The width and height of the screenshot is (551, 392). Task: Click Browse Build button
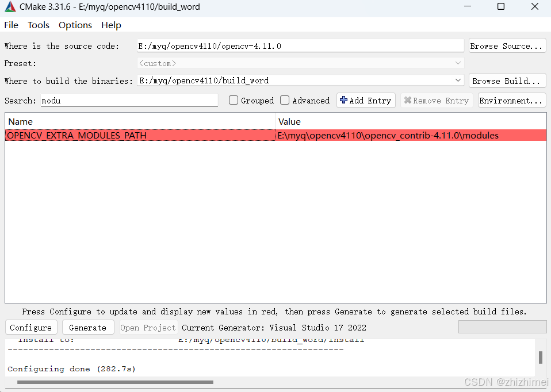(507, 81)
